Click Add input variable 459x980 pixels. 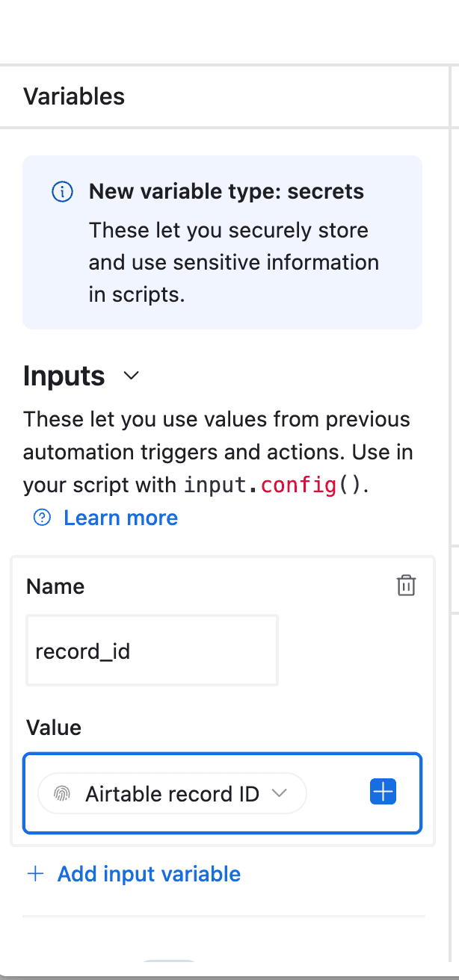tap(149, 874)
